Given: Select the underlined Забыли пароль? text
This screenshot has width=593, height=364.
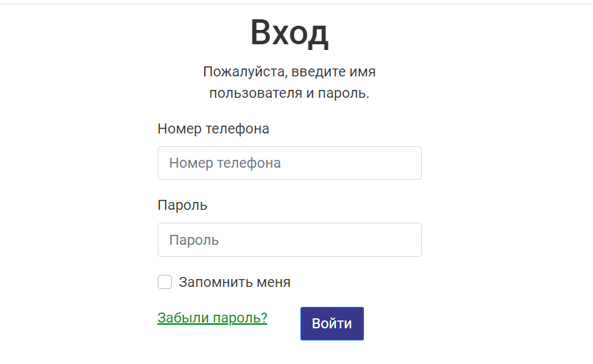Looking at the screenshot, I should (x=212, y=318).
